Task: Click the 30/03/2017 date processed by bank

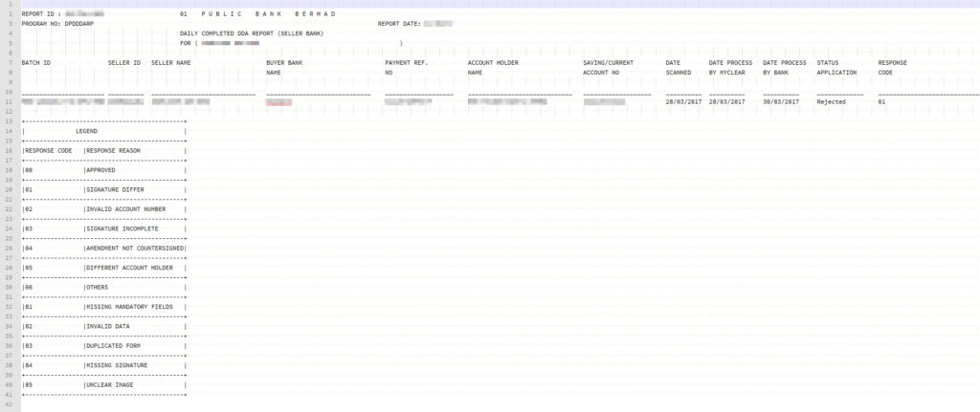Action: click(x=780, y=101)
